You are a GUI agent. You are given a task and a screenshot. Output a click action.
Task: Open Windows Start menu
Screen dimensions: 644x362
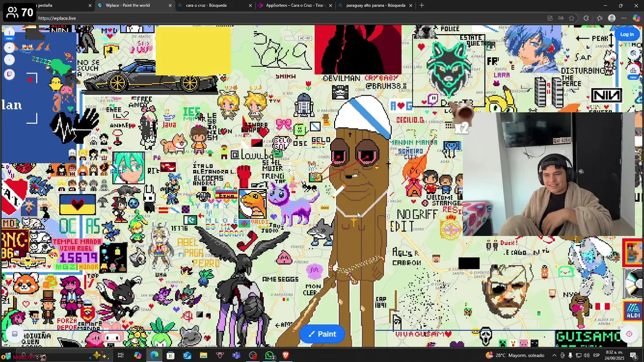(x=7, y=356)
